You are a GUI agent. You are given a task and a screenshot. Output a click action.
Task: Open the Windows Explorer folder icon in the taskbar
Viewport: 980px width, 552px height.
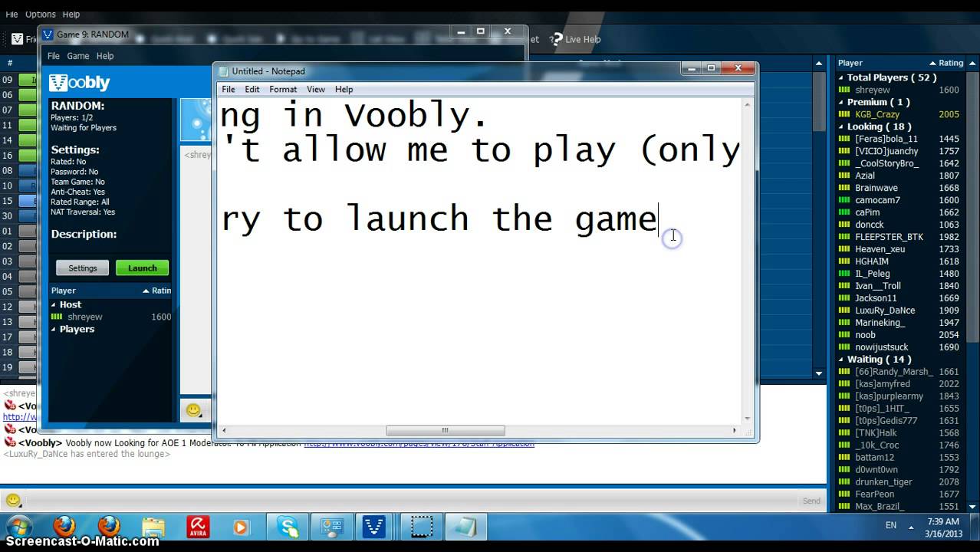(153, 527)
